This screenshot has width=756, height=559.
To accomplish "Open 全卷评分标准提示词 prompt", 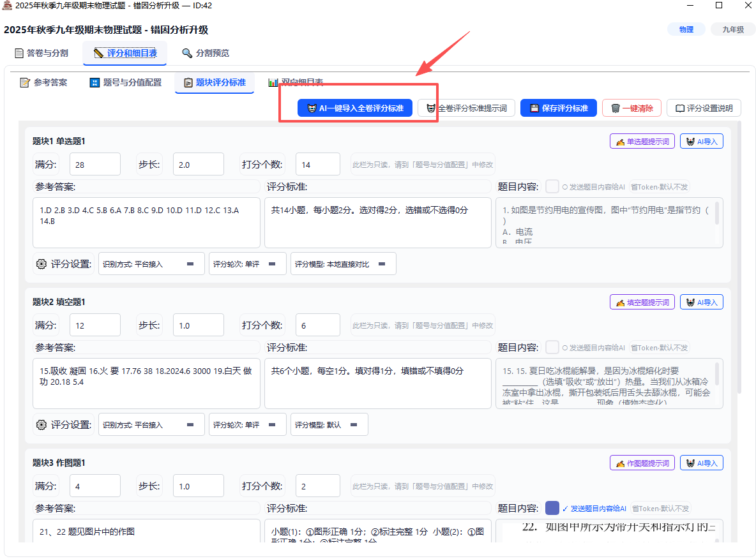I will [466, 108].
